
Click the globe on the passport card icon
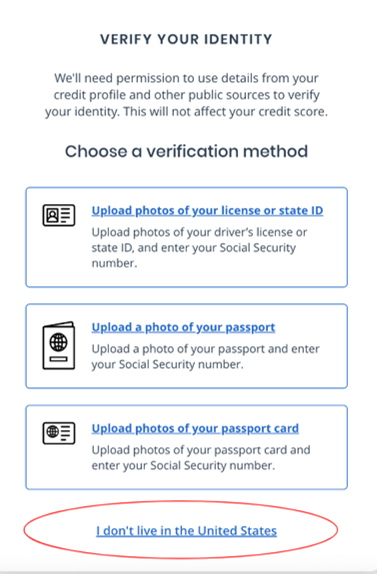point(52,432)
